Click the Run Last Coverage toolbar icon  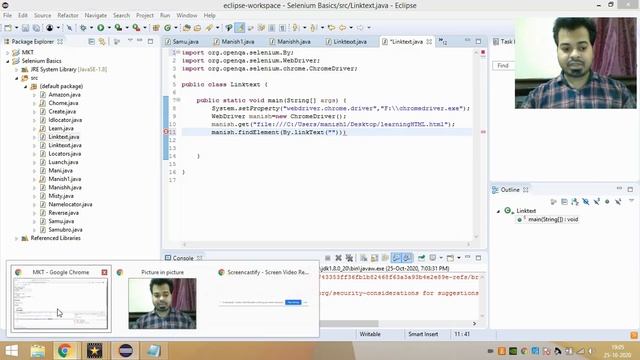click(118, 28)
